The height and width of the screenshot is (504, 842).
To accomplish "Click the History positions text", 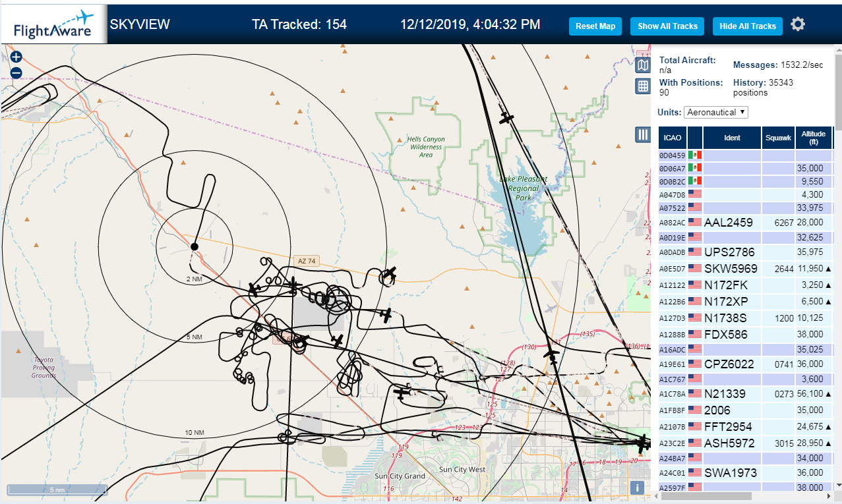I will pos(763,88).
